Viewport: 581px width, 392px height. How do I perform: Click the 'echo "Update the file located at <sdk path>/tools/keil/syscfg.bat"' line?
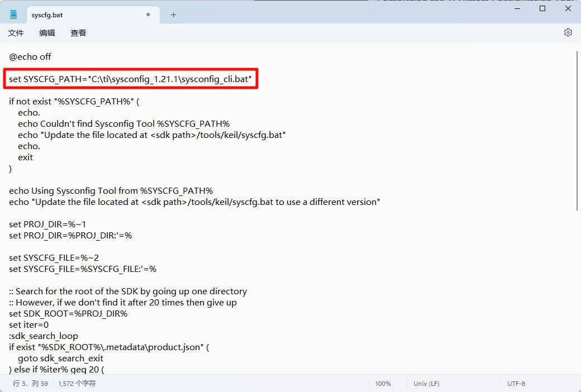[152, 135]
